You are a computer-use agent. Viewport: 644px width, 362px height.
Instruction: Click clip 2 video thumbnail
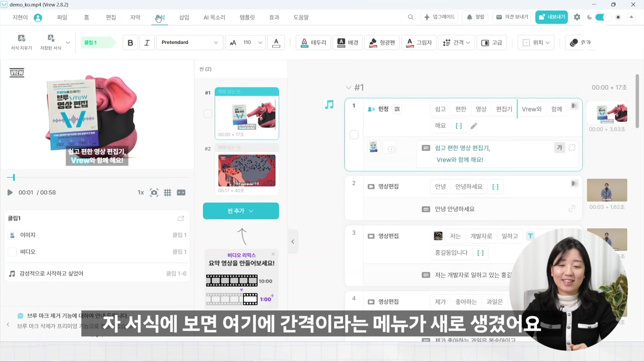(607, 190)
